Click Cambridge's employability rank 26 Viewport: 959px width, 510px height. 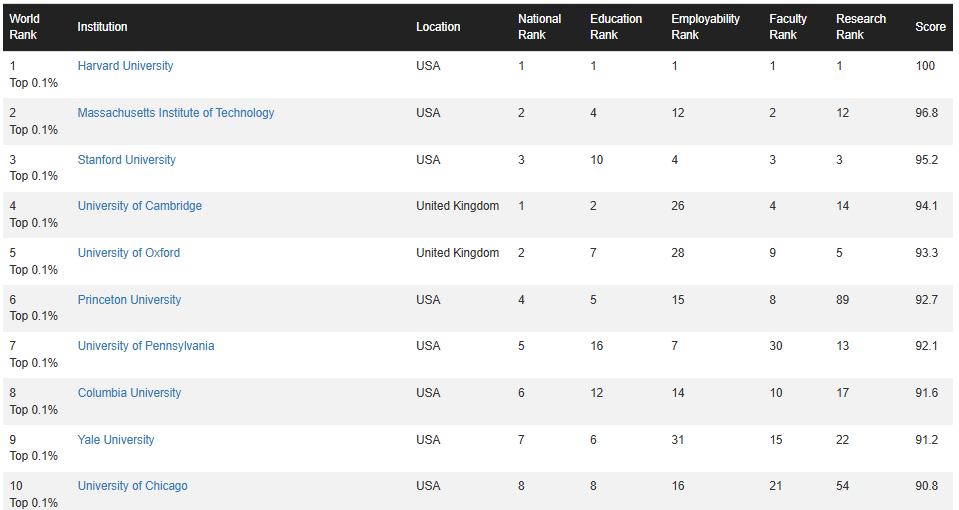(x=678, y=206)
